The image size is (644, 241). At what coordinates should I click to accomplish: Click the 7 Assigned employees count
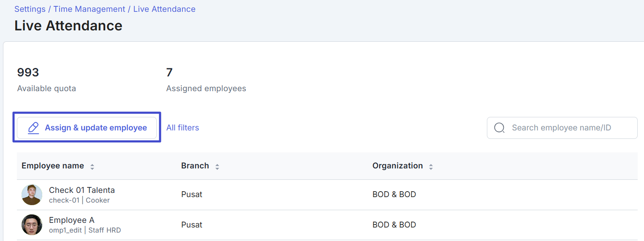(169, 73)
